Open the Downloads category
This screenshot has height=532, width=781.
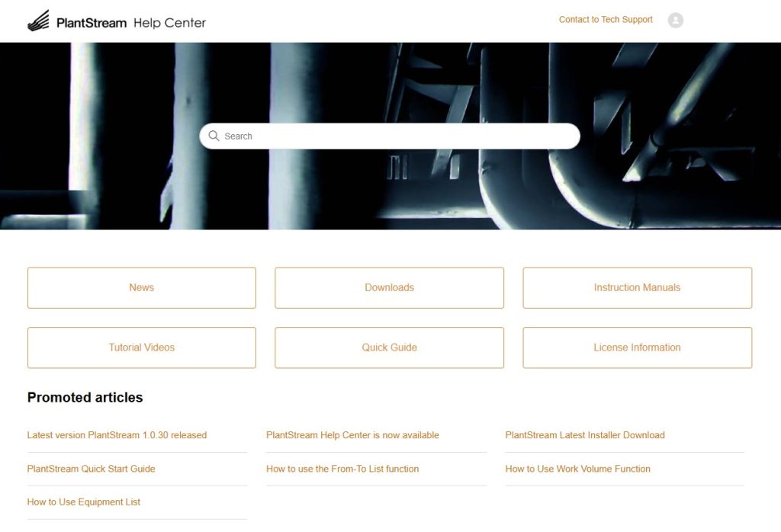[x=389, y=287]
